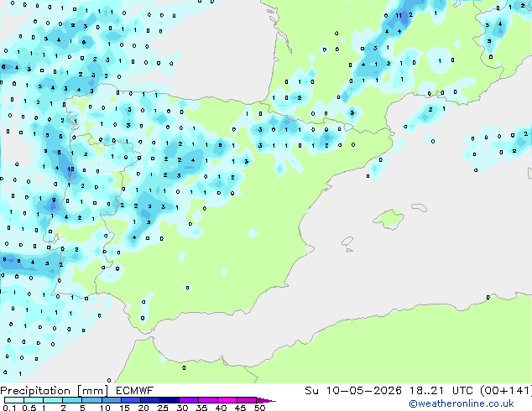
Task: Select the 20–25 mm legend color swatch
Action: click(149, 400)
